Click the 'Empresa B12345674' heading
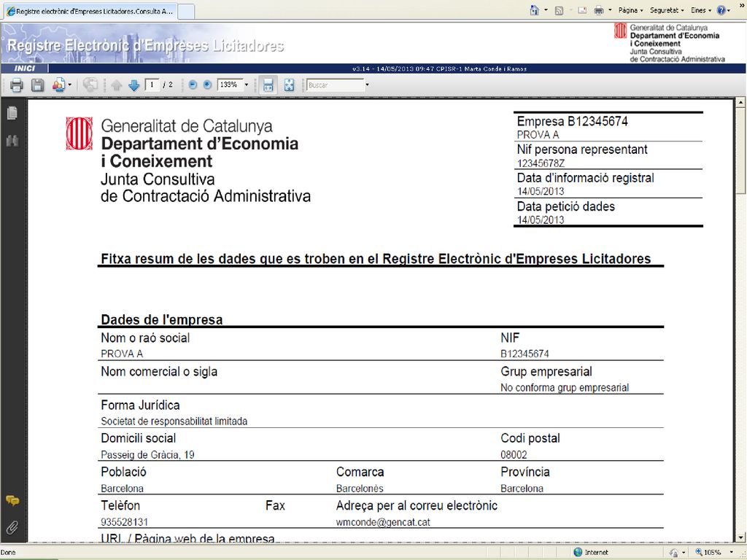Screen dimensions: 747x560 572,122
